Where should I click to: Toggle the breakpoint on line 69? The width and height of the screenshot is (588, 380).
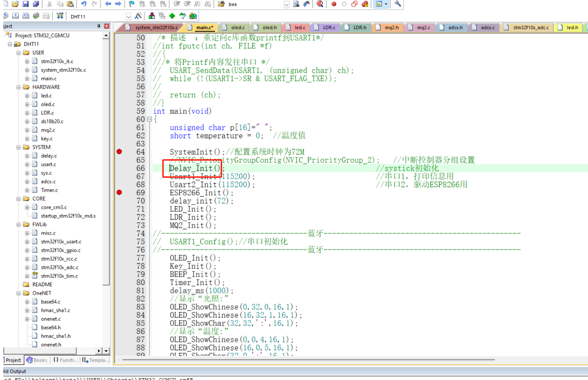[x=119, y=193]
